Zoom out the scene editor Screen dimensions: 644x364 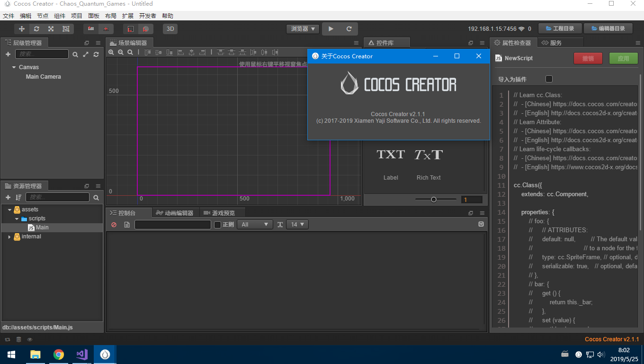(x=121, y=53)
